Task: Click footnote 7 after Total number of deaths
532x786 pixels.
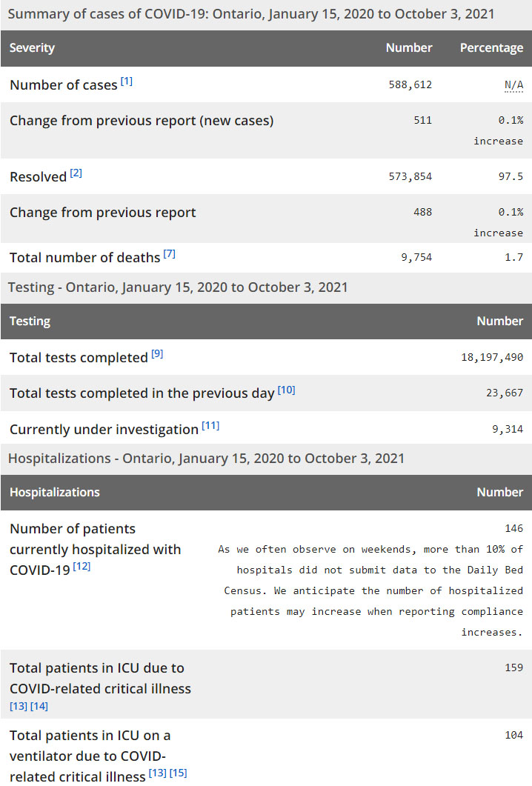Action: point(170,254)
